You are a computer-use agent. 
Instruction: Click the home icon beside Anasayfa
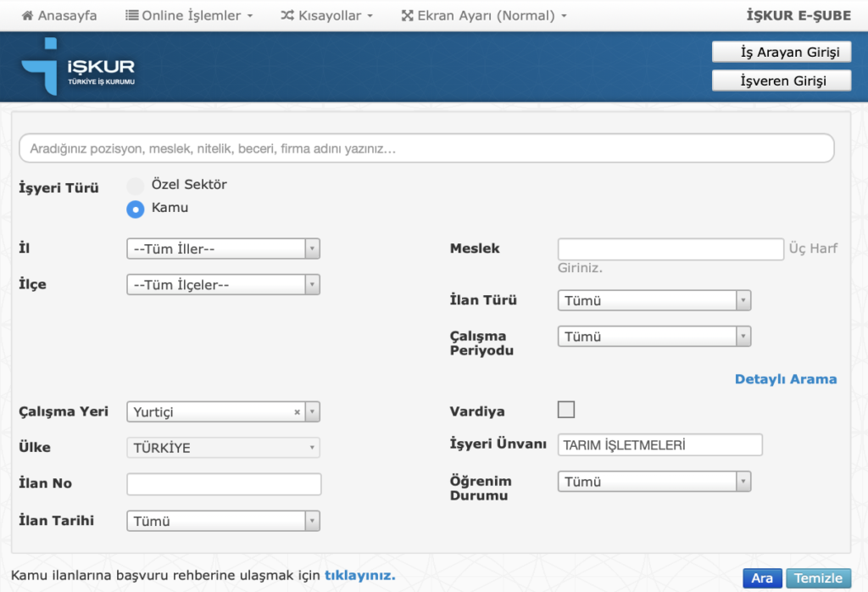tap(27, 16)
